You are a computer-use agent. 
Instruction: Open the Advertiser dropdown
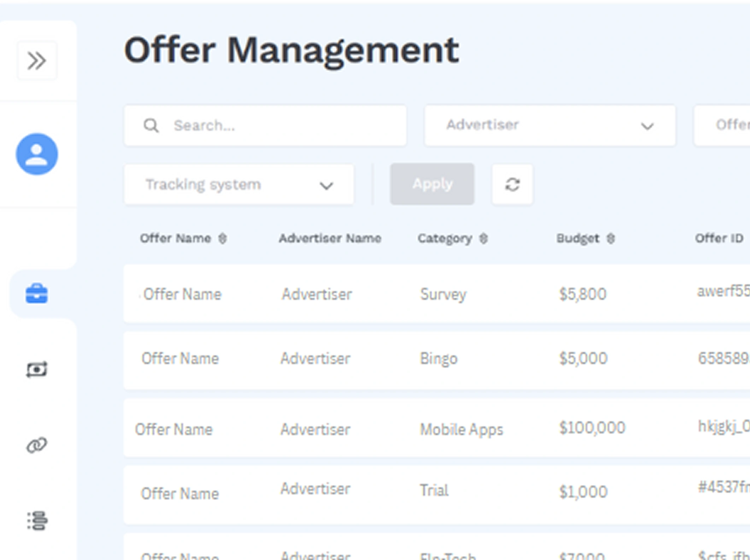[550, 125]
